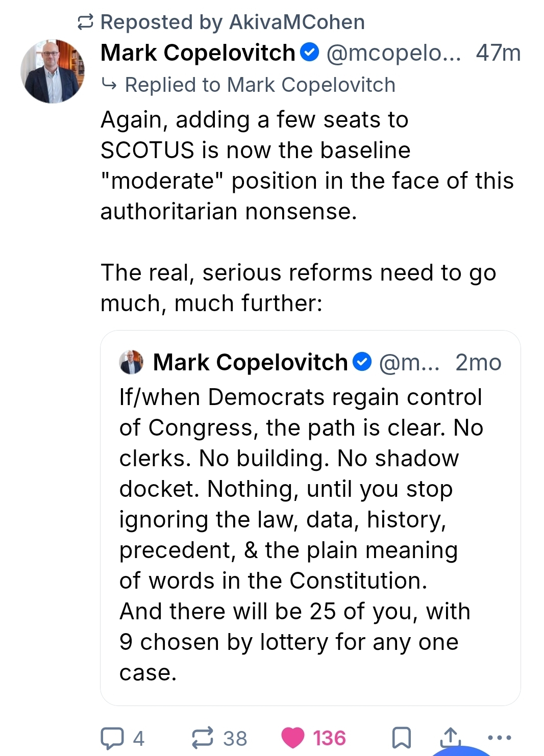The image size is (544, 756).
Task: Unlike the post using heart icon
Action: [293, 738]
